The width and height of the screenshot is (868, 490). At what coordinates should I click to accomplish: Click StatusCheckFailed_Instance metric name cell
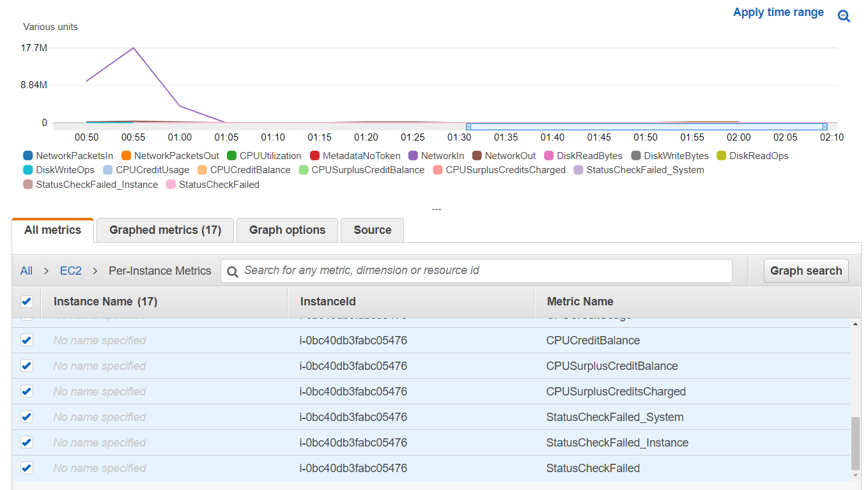(x=617, y=443)
